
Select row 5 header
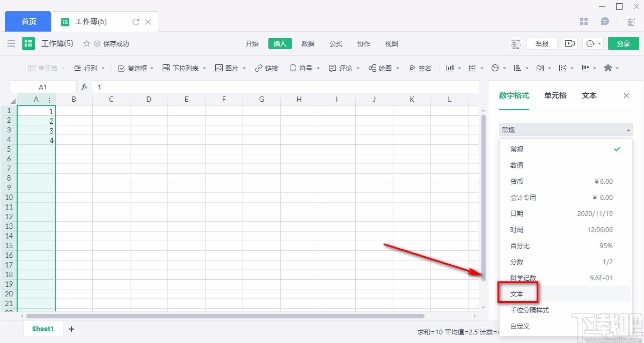pyautogui.click(x=9, y=149)
